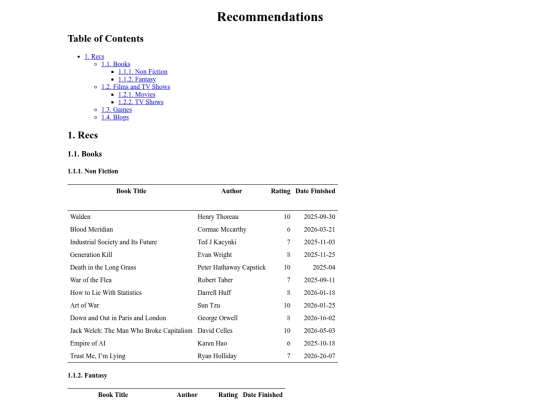Click the '1.1.2. Fantasy' subheading
The image size is (540, 405).
(87, 375)
